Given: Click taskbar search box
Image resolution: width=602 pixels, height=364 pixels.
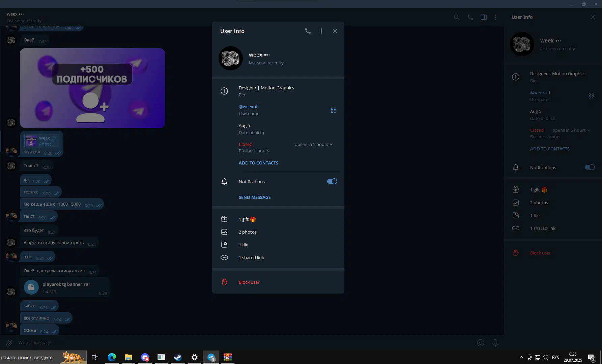Looking at the screenshot, I should click(x=43, y=357).
